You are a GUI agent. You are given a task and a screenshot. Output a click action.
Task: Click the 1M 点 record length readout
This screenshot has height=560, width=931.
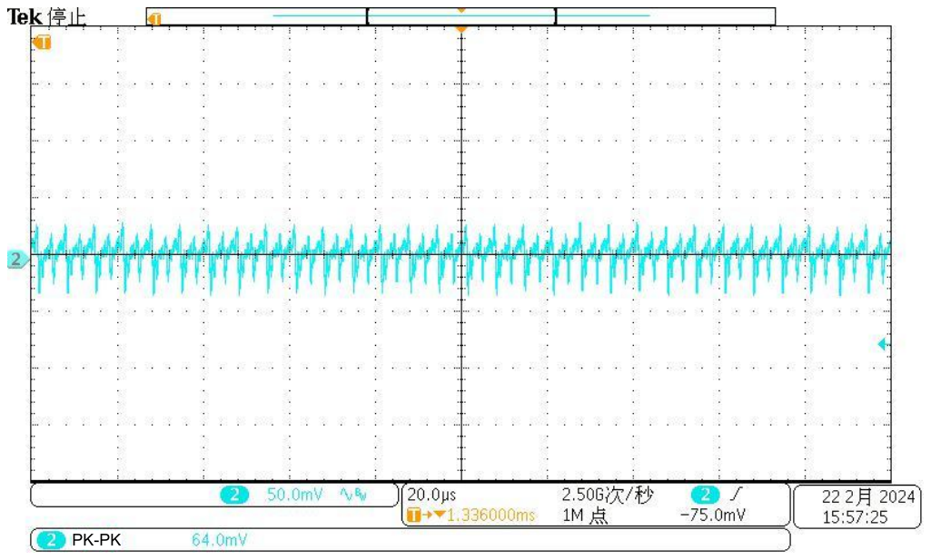pyautogui.click(x=585, y=516)
